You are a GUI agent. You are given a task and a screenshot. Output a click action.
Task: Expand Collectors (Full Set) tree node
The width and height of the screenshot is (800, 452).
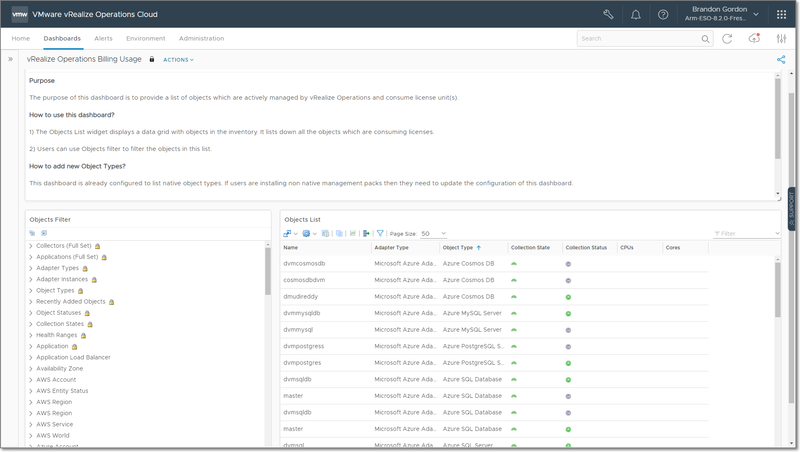[31, 246]
